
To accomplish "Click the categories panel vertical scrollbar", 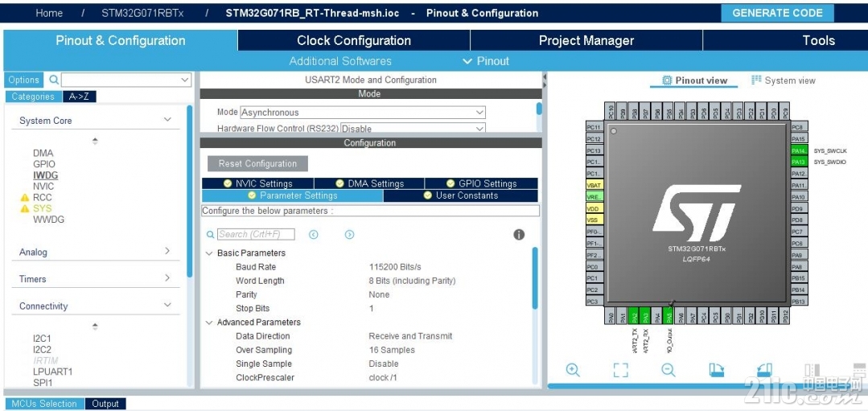I will click(190, 191).
